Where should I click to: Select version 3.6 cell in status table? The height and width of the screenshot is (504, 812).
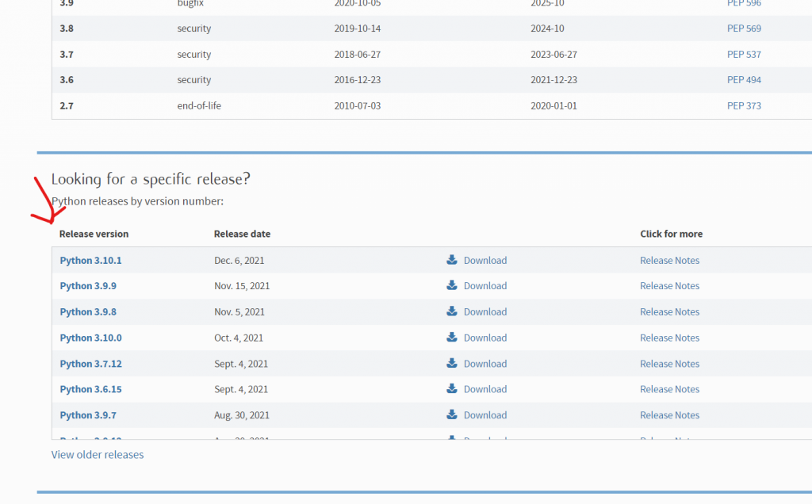[x=67, y=80]
